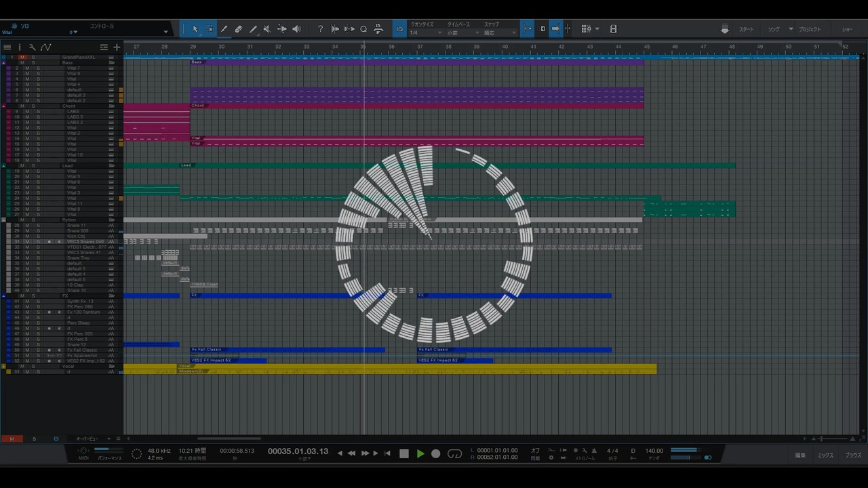Image resolution: width=868 pixels, height=488 pixels.
Task: Open the Project page tab
Action: (x=809, y=29)
